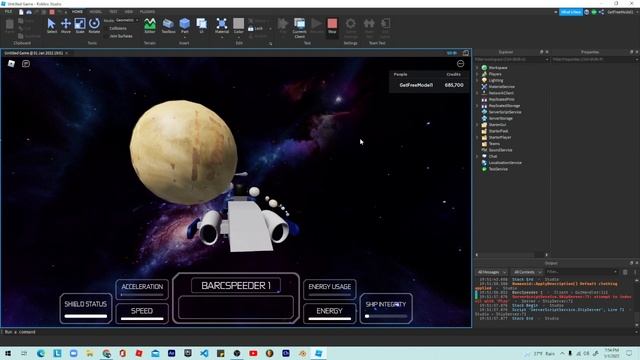The height and width of the screenshot is (360, 640).
Task: Open the Toolbox panel
Action: [x=168, y=25]
